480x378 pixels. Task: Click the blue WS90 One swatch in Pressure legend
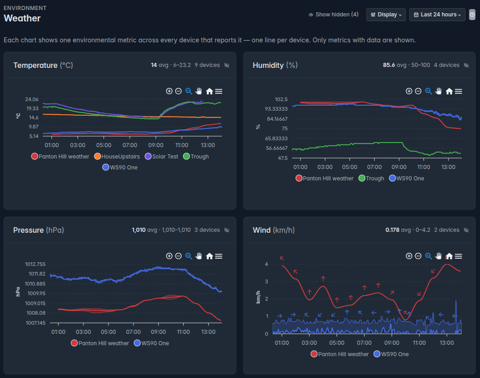137,343
